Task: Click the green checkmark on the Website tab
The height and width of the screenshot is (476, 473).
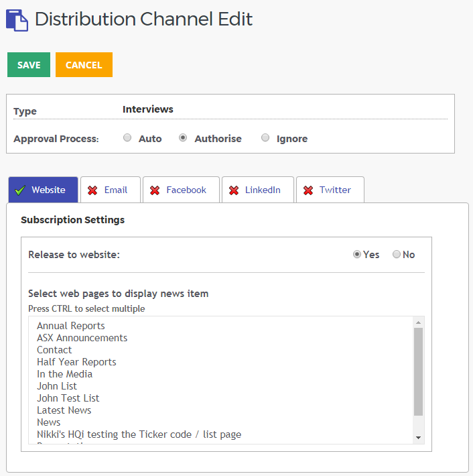Action: pos(20,190)
